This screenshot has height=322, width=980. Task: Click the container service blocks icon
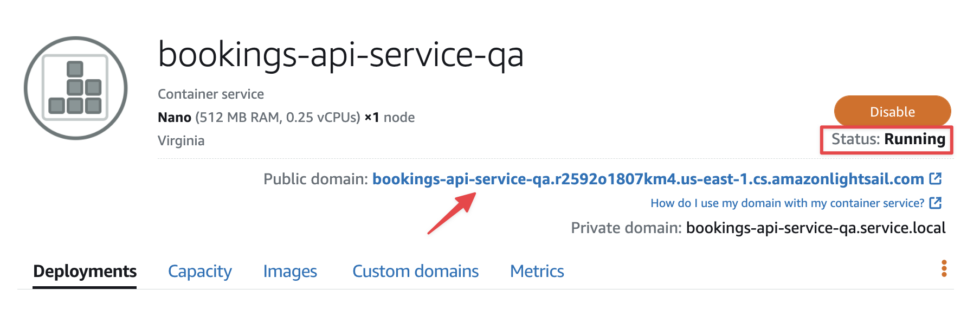(x=76, y=88)
